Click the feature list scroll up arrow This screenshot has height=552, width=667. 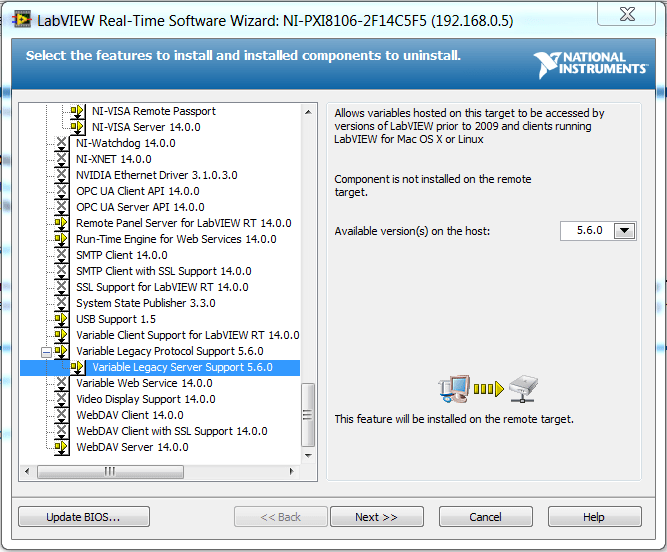[308, 112]
